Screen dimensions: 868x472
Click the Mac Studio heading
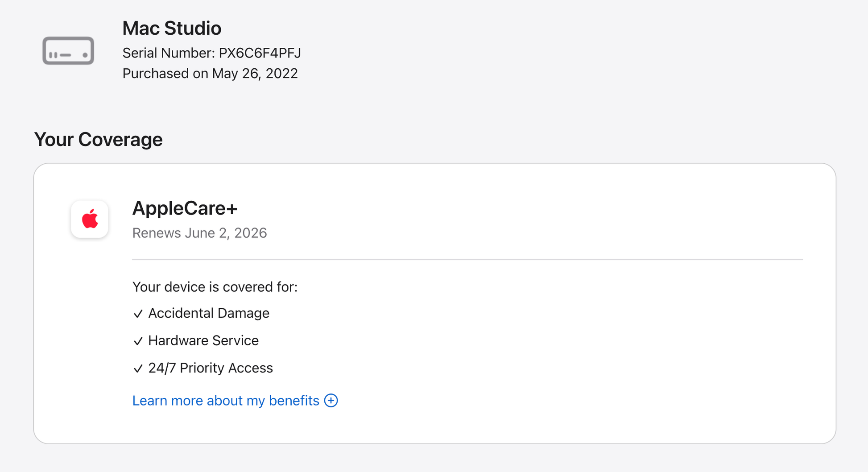coord(172,28)
